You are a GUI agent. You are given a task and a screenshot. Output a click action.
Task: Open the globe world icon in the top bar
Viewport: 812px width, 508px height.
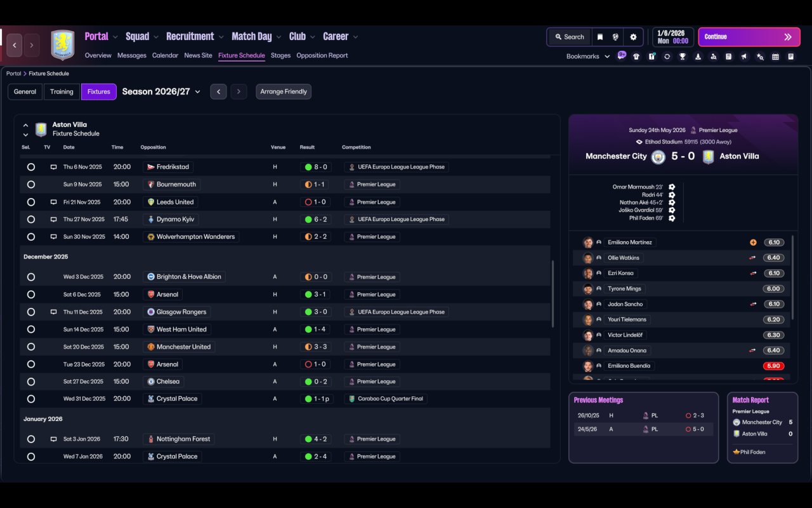coord(615,37)
